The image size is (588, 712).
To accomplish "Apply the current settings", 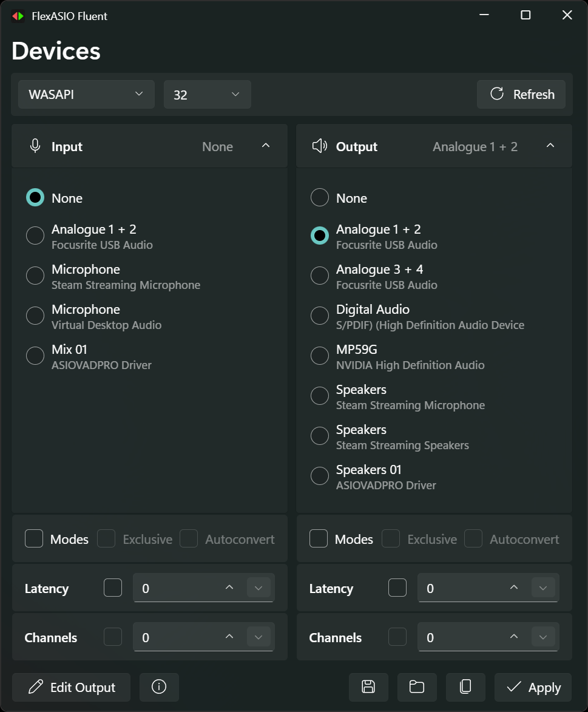I will point(533,687).
